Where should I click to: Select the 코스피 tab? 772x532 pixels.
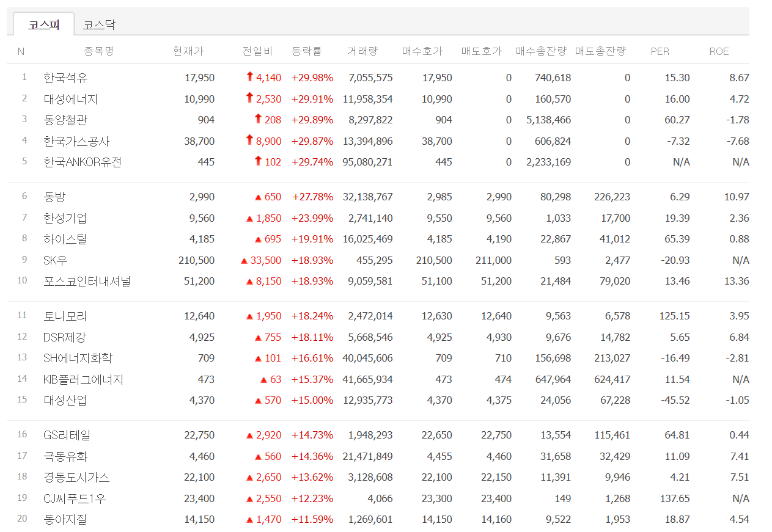click(43, 24)
